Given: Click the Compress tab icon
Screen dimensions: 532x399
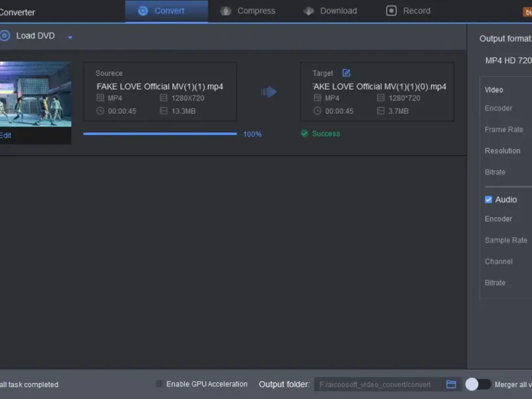Looking at the screenshot, I should pyautogui.click(x=225, y=11).
